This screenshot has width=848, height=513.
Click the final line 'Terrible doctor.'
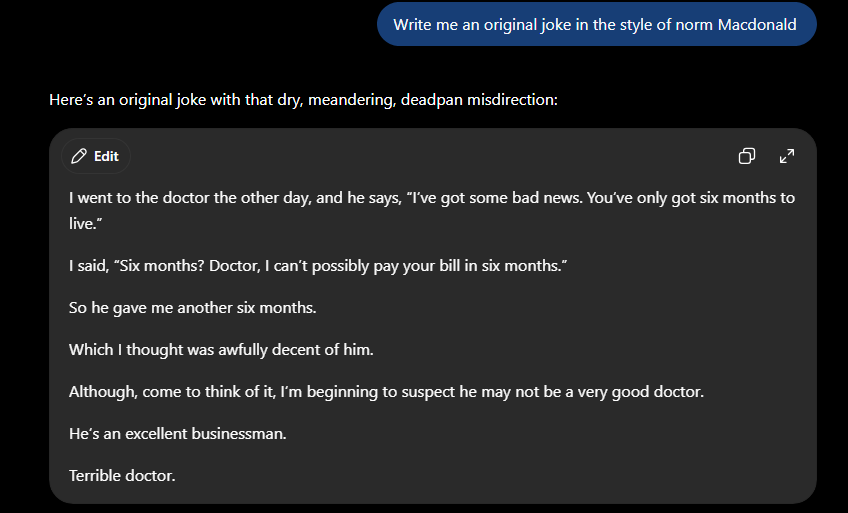point(122,476)
